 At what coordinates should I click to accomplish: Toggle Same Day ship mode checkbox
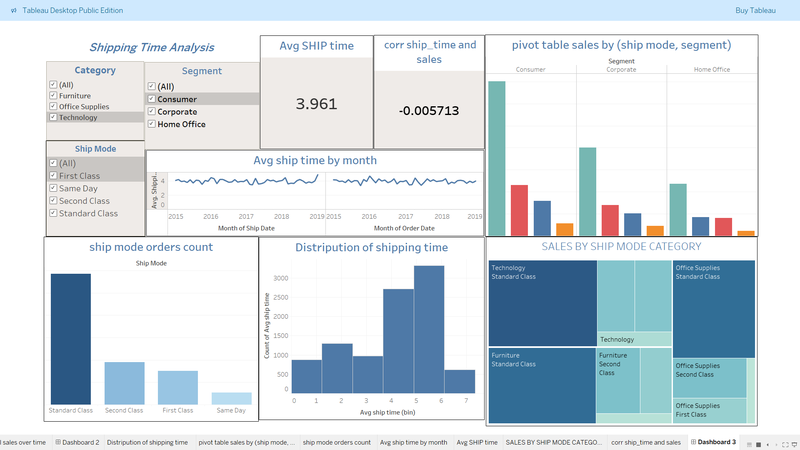coord(52,188)
